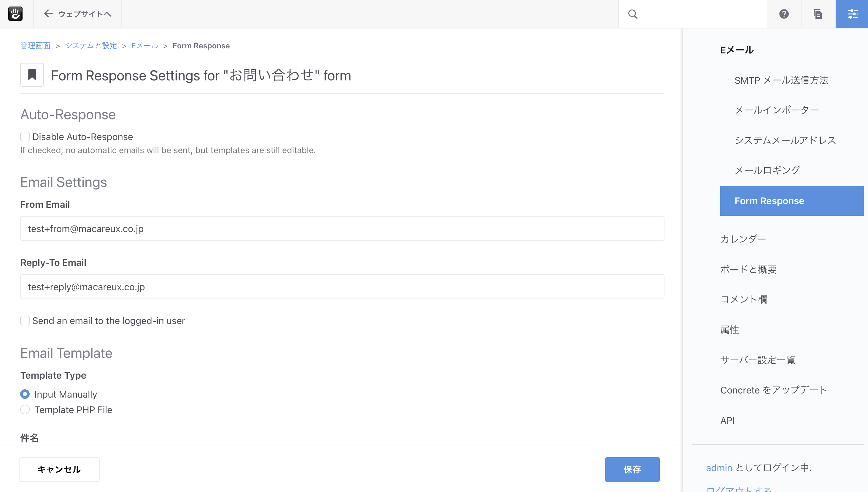Open the pages sitemap icon
Image resolution: width=868 pixels, height=492 pixels.
coord(818,14)
